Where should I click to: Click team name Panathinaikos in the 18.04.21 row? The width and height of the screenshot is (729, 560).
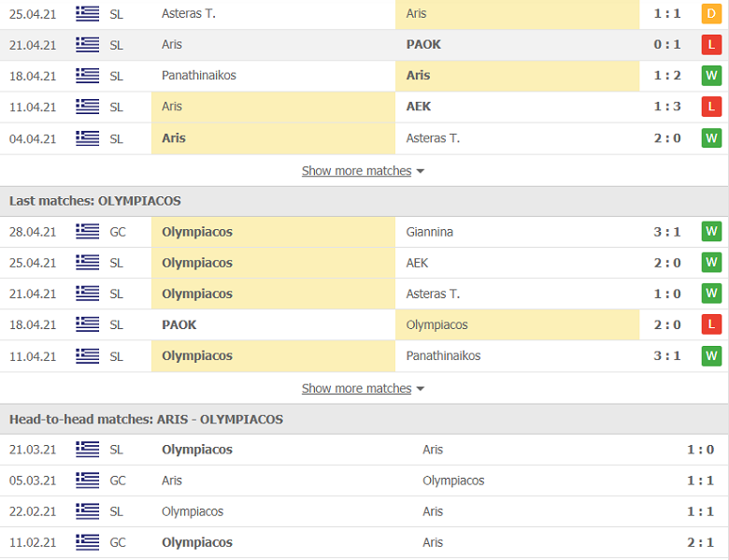(199, 76)
